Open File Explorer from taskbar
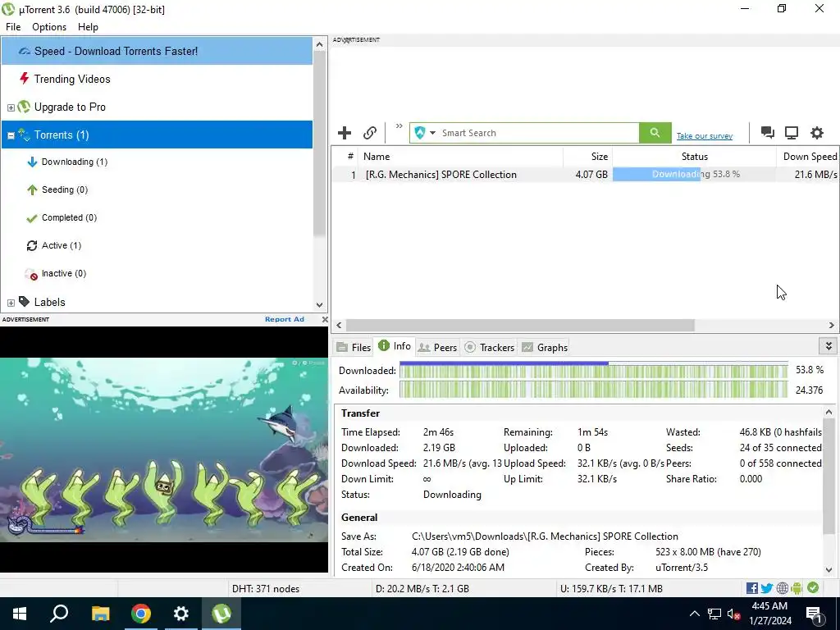This screenshot has width=840, height=630. tap(100, 614)
